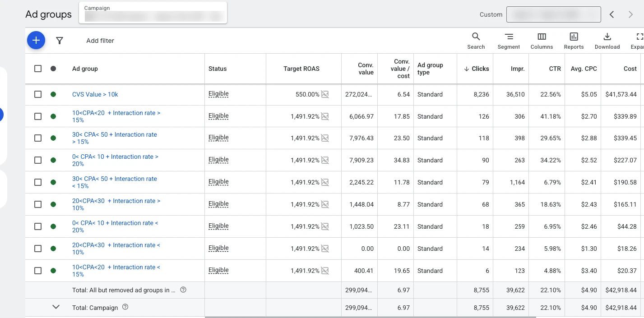
Task: Expand the table view
Action: click(x=637, y=41)
